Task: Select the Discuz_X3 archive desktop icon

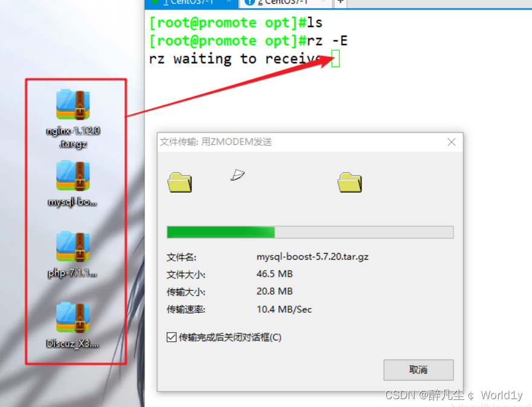Action: point(73,325)
